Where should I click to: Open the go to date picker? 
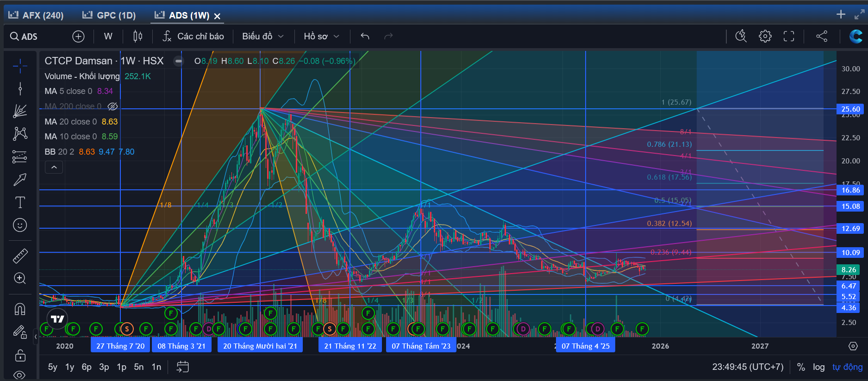183,367
